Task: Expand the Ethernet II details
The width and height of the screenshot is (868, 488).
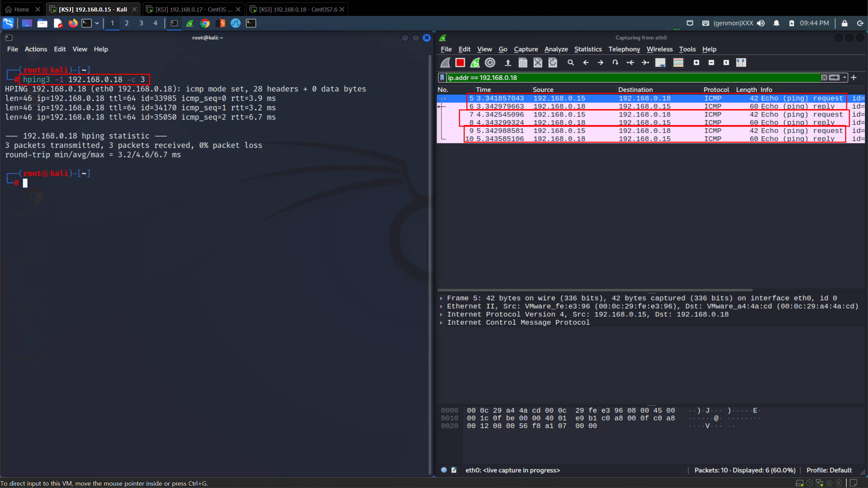Action: tap(441, 306)
